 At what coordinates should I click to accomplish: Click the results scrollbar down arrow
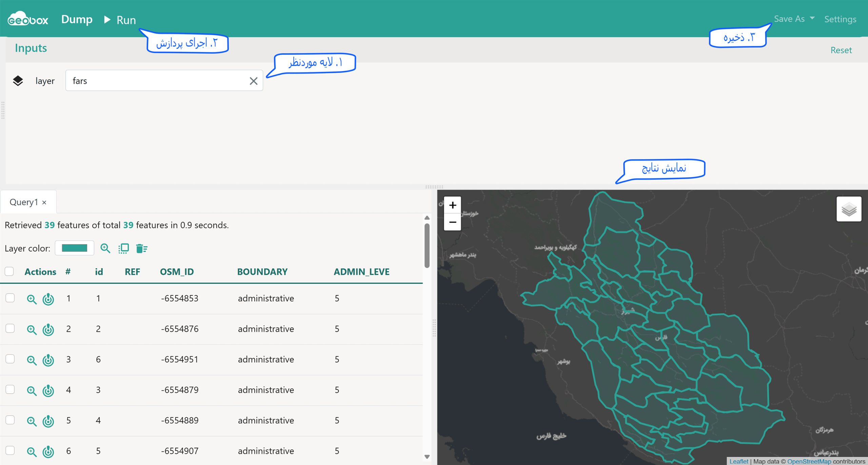pyautogui.click(x=427, y=457)
